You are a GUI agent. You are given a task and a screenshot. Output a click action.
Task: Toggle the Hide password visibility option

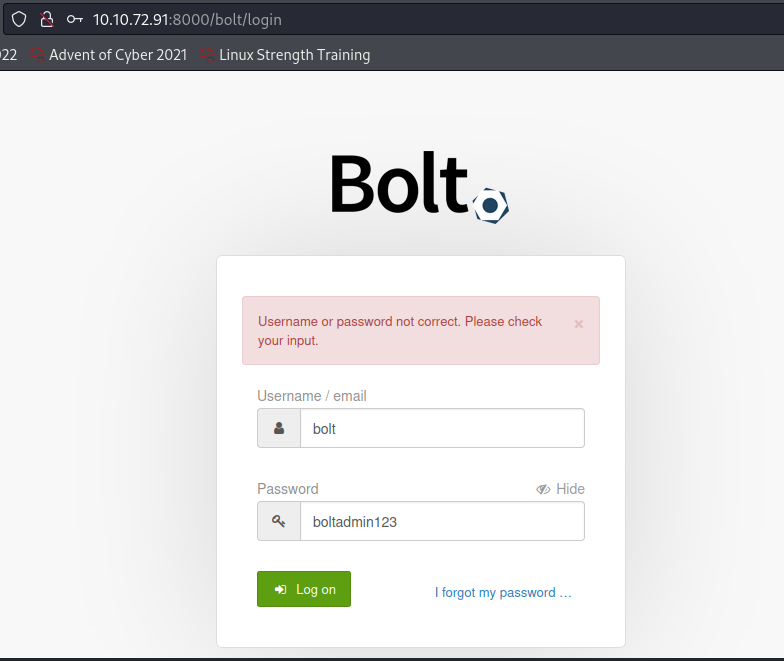tap(560, 489)
